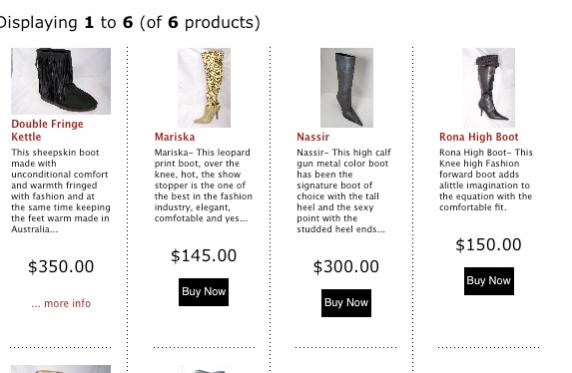Click the Nassir high calf description text

[x=344, y=191]
